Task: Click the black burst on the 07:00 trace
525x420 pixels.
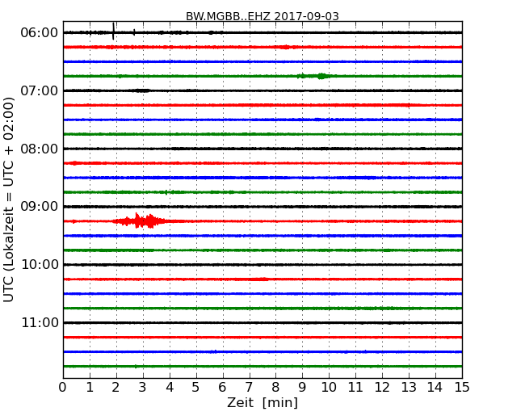Action: click(141, 90)
